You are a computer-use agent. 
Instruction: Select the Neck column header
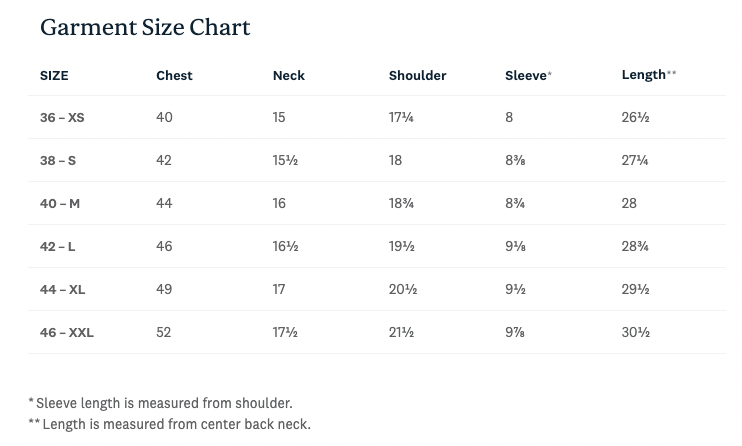click(x=289, y=76)
